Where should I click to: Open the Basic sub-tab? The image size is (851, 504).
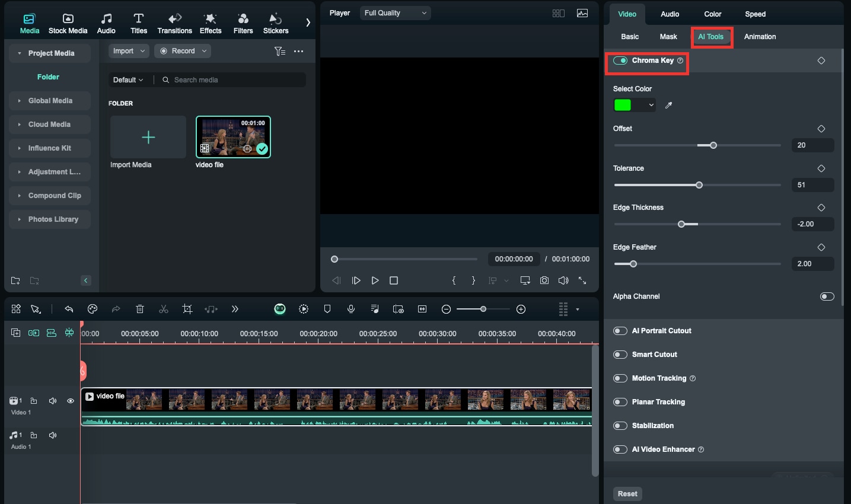pos(630,37)
